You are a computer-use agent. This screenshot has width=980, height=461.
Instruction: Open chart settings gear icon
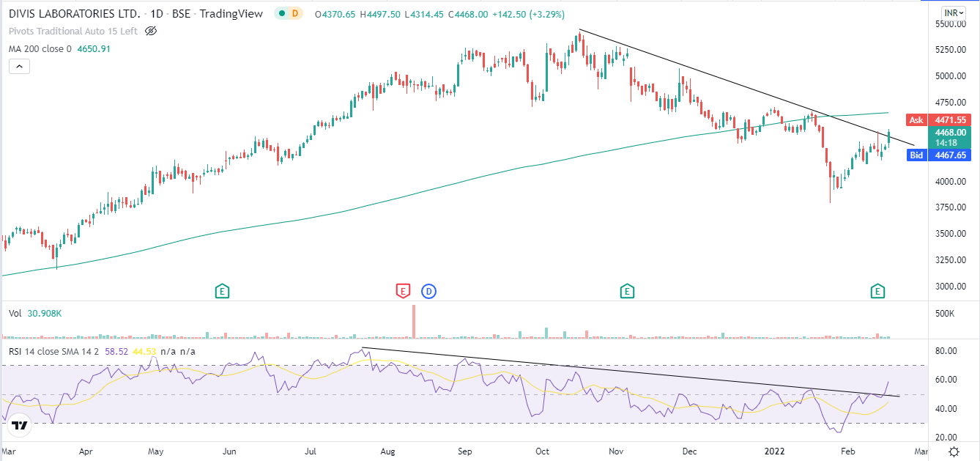[954, 451]
